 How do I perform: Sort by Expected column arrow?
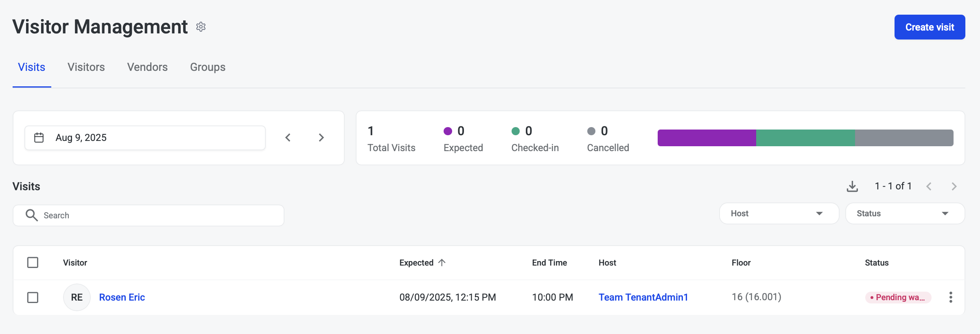click(x=442, y=263)
